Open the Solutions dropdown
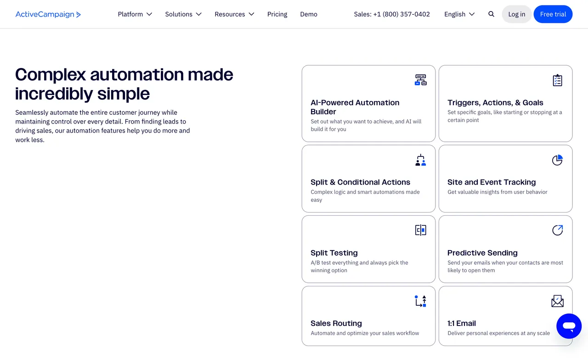Viewport: 588px width, 364px height. coord(183,14)
